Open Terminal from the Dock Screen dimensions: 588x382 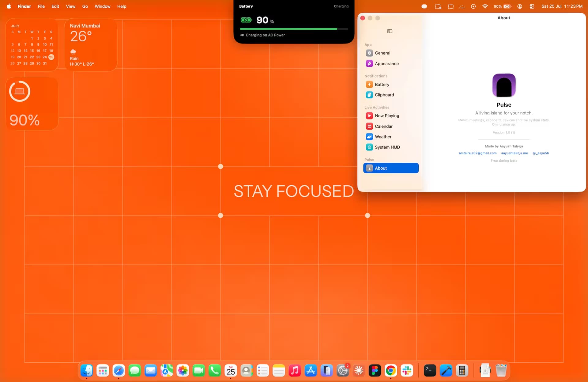[x=430, y=371]
